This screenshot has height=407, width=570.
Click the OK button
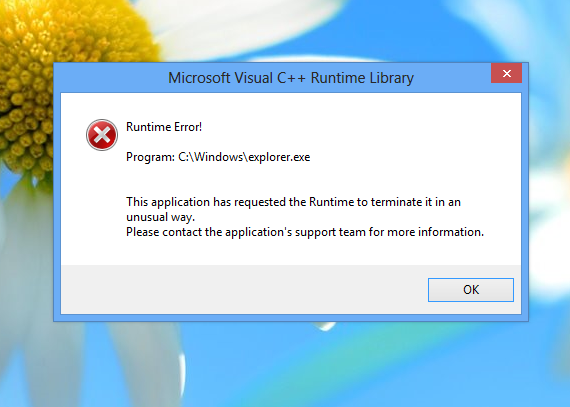tap(471, 290)
